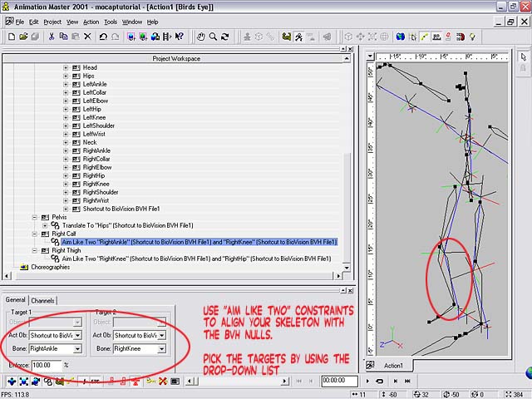
Task: Select the Cut scissors icon
Action: 52,37
